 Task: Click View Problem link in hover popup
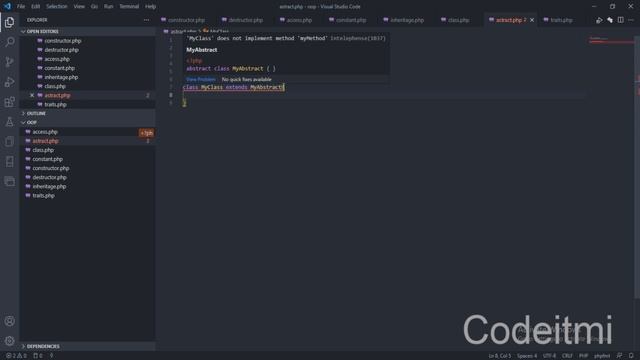click(201, 79)
